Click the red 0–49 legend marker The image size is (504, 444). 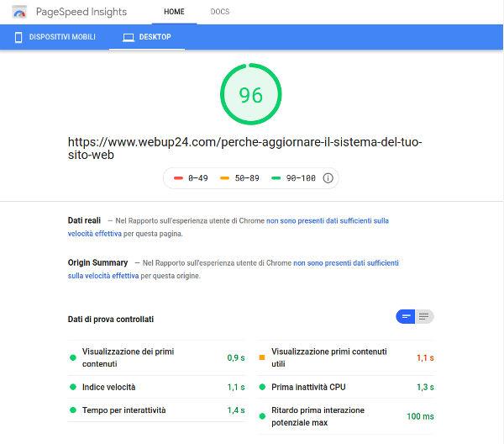[178, 178]
